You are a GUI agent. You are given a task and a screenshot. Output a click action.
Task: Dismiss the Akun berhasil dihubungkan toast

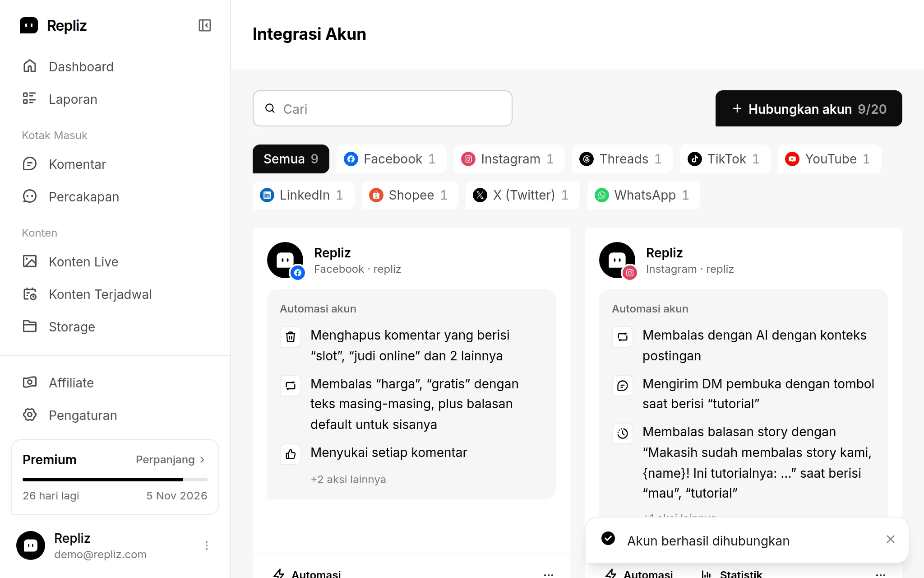(891, 539)
